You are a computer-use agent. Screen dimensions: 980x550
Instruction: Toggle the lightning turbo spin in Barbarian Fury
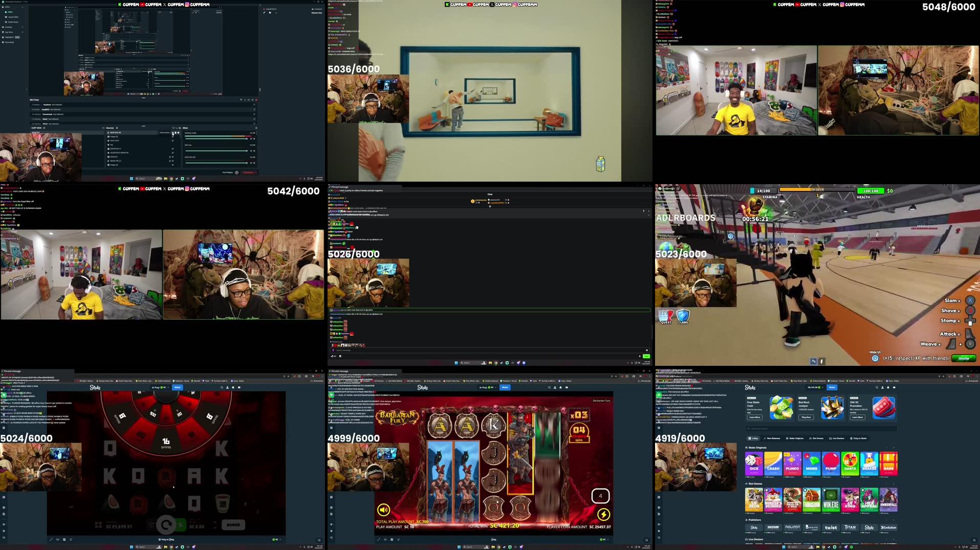tap(603, 514)
